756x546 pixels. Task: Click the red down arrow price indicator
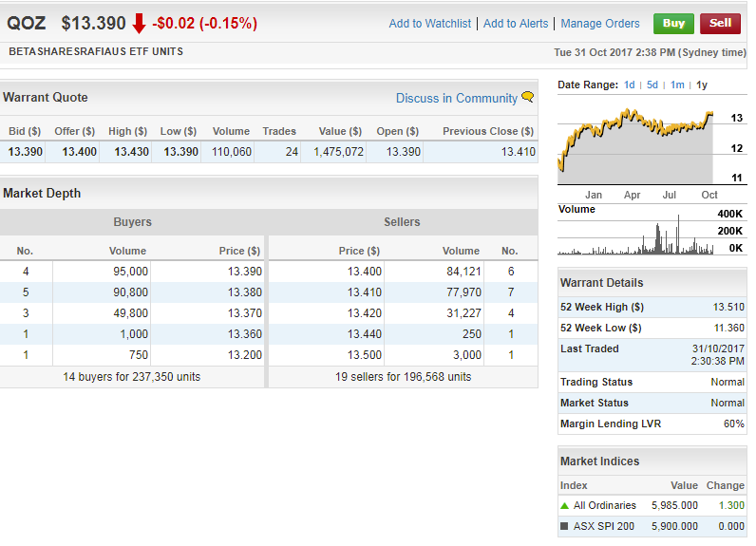(x=139, y=24)
